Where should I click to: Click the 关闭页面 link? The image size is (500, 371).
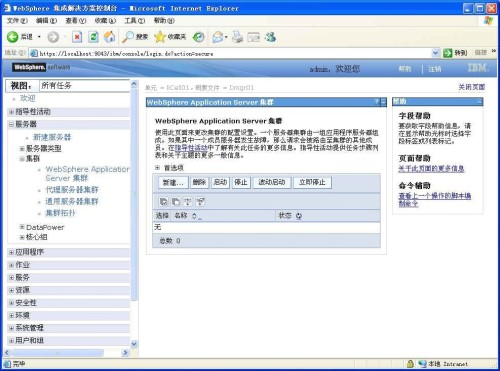472,87
